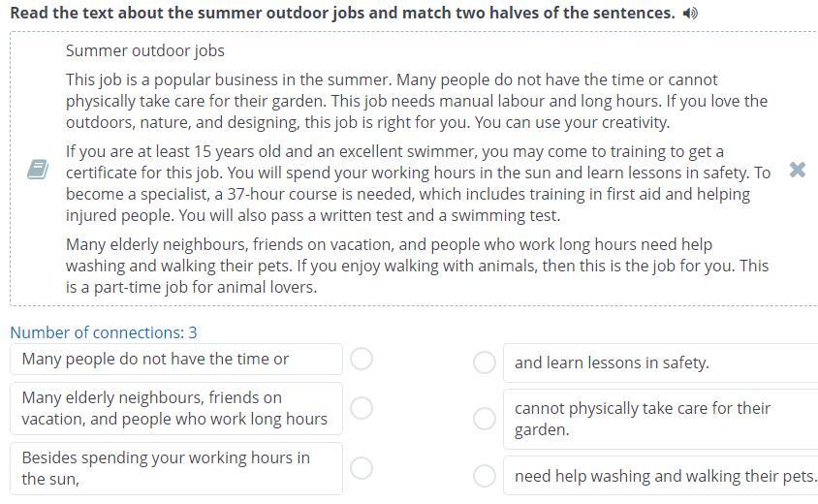This screenshot has width=818, height=504.
Task: Select connector for 'Many people do not have the time or'
Action: point(362,359)
